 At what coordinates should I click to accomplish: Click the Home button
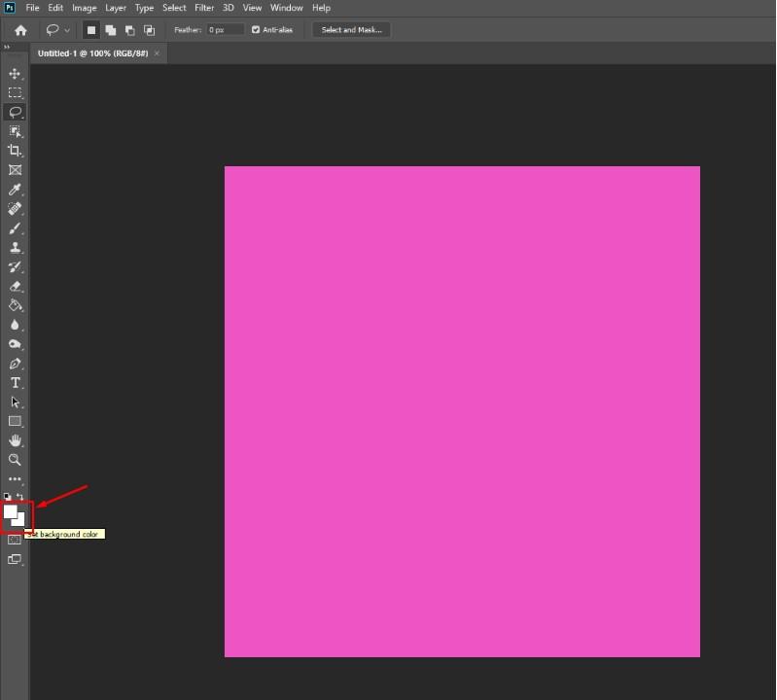[x=20, y=30]
